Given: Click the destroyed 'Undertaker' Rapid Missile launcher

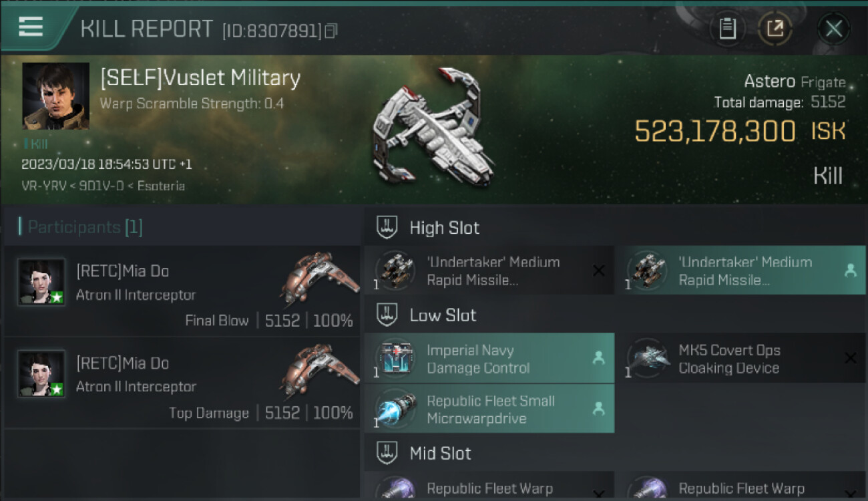Looking at the screenshot, I should [x=489, y=271].
